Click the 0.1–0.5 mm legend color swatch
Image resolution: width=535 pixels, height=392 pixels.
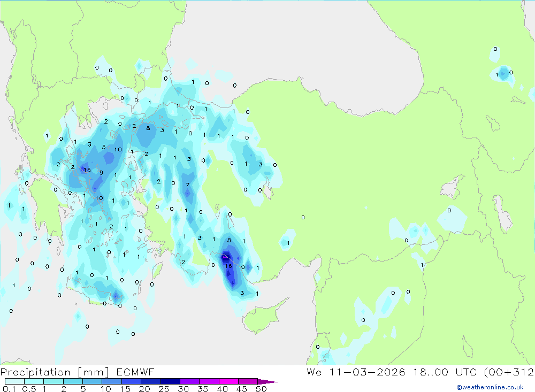[x=14, y=381]
